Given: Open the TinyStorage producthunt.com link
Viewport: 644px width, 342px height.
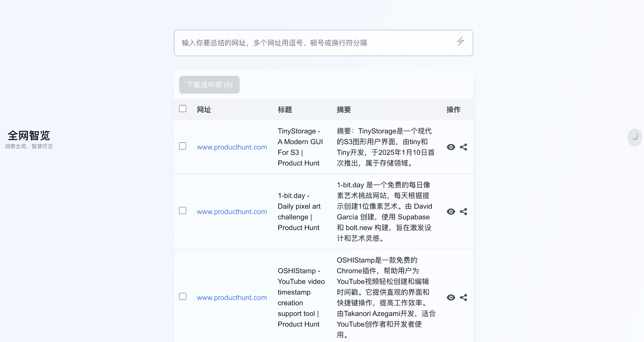Looking at the screenshot, I should tap(232, 147).
